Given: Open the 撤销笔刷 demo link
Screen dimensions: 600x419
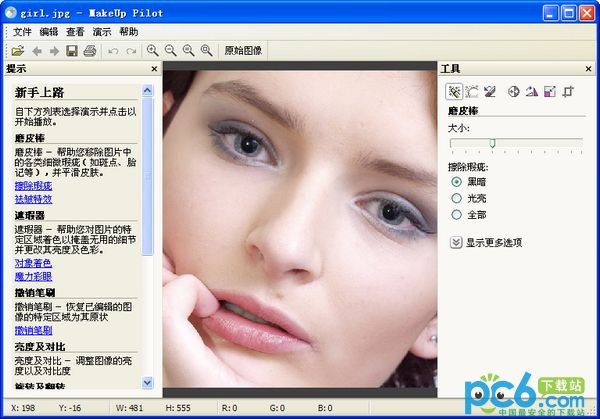Looking at the screenshot, I should (x=33, y=330).
